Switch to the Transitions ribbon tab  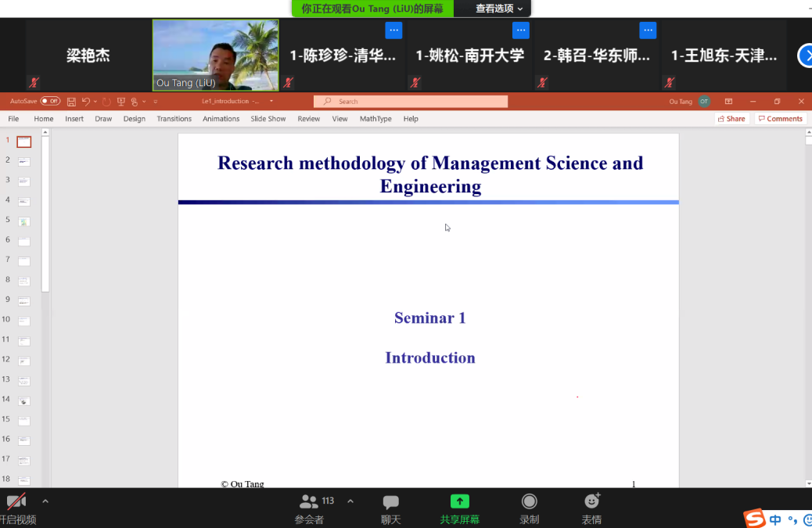coord(174,119)
